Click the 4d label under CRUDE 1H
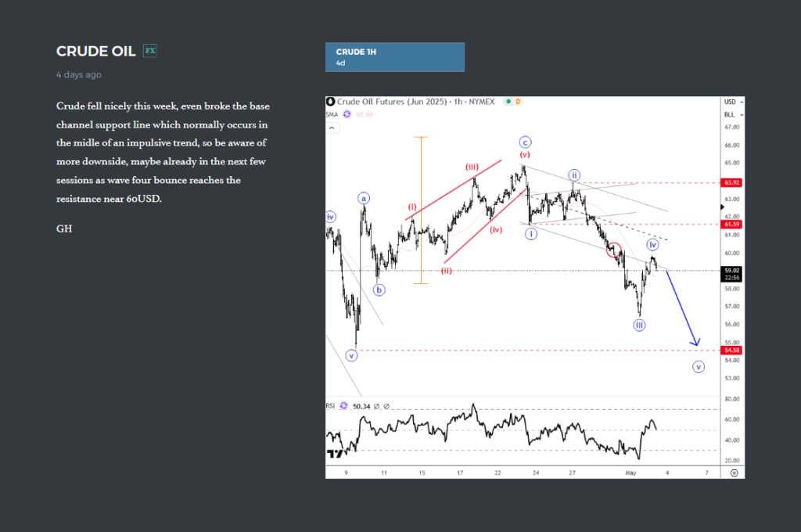This screenshot has height=532, width=801. pos(340,63)
